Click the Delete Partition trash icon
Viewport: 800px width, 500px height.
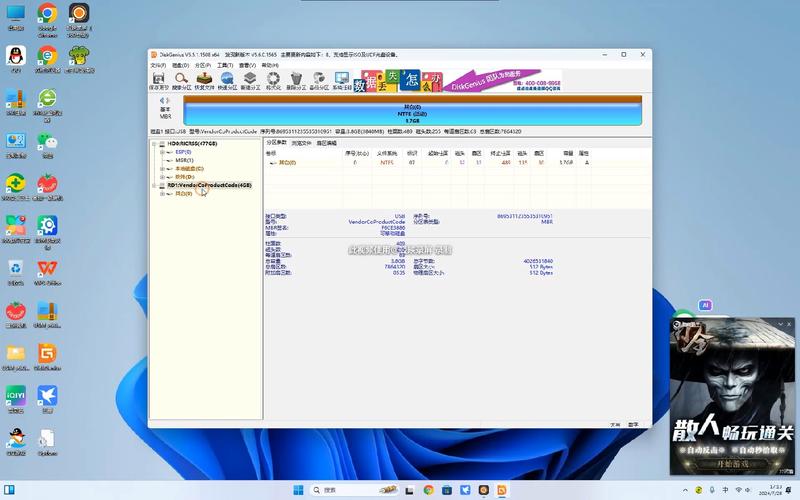[x=296, y=81]
